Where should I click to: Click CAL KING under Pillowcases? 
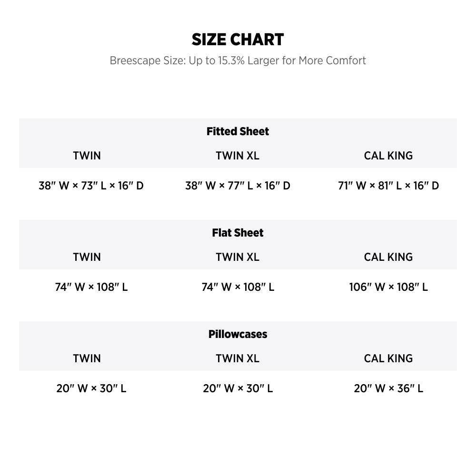click(x=388, y=358)
